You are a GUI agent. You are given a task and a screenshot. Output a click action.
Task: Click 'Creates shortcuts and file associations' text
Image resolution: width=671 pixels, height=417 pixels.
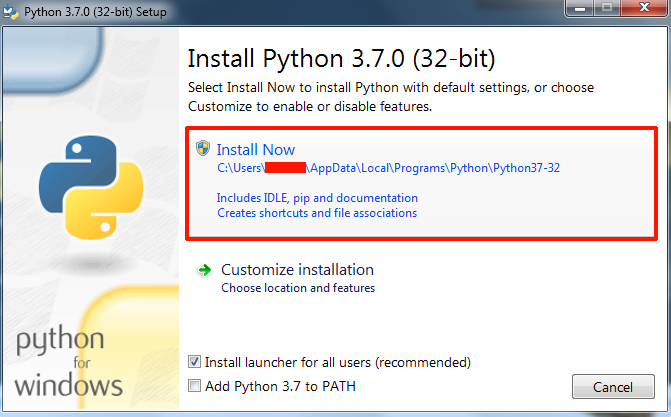316,213
